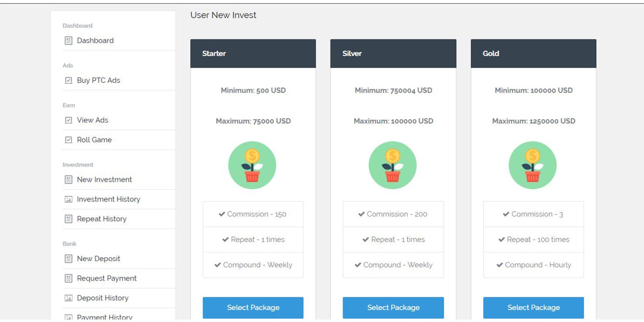Screen dimensions: 644x322
Task: Click the Starter card header
Action: [253, 54]
